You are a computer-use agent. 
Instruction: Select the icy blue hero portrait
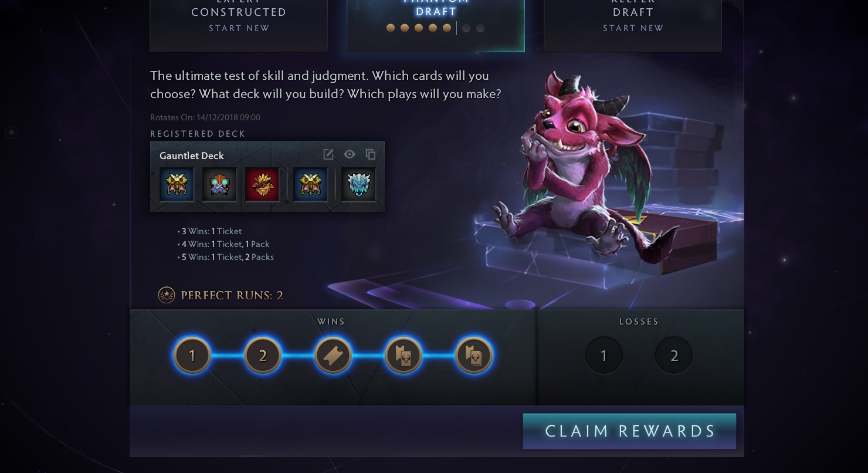358,184
